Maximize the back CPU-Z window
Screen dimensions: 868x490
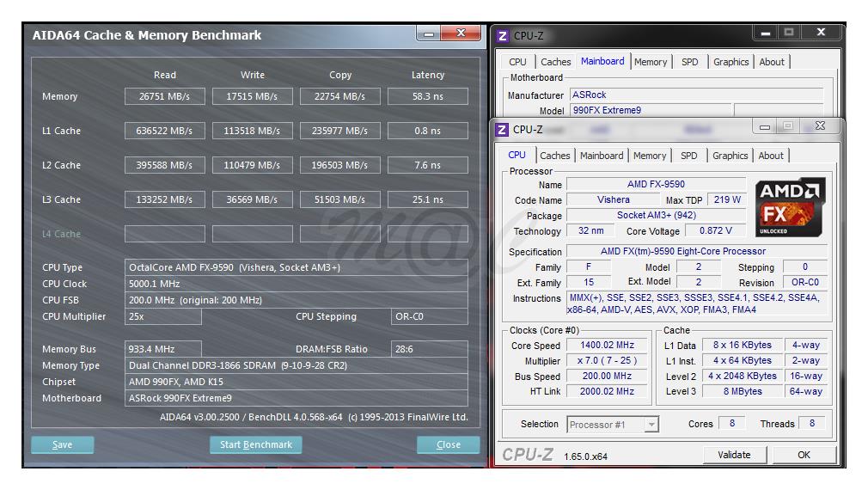789,33
